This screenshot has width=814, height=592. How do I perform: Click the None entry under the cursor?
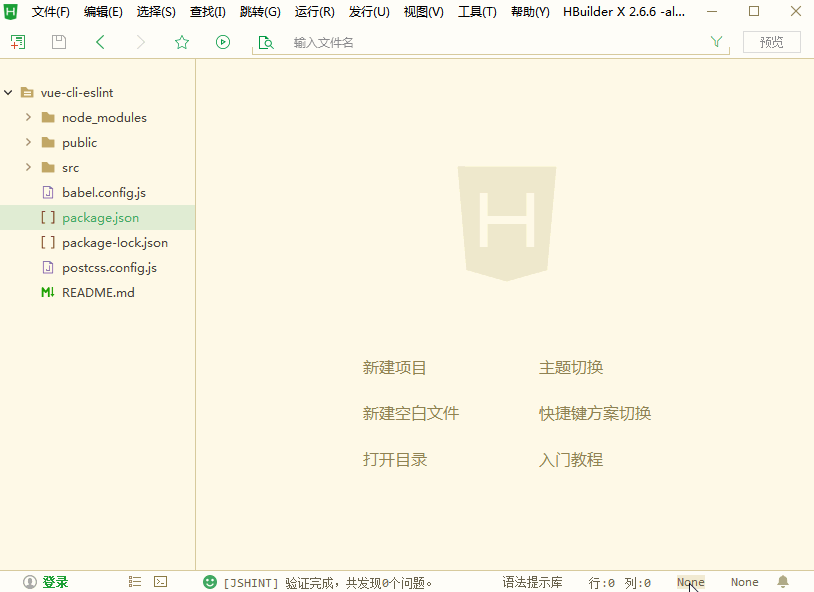pos(690,582)
